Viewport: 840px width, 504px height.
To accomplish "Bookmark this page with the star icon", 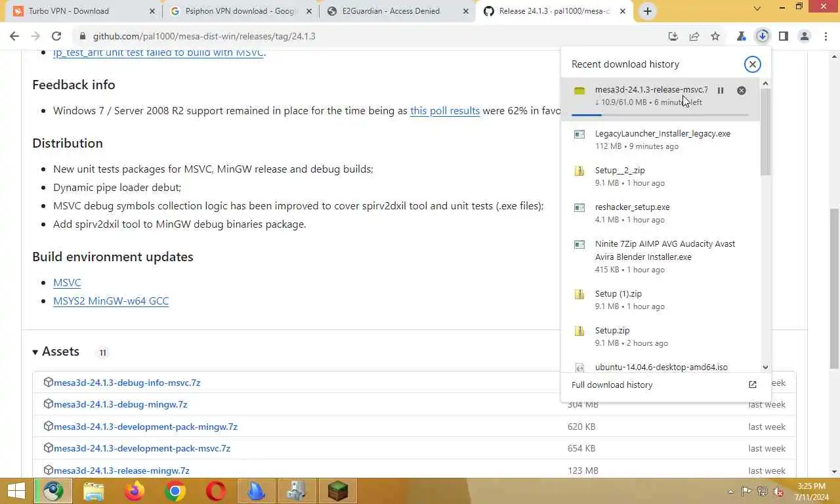I will click(715, 36).
